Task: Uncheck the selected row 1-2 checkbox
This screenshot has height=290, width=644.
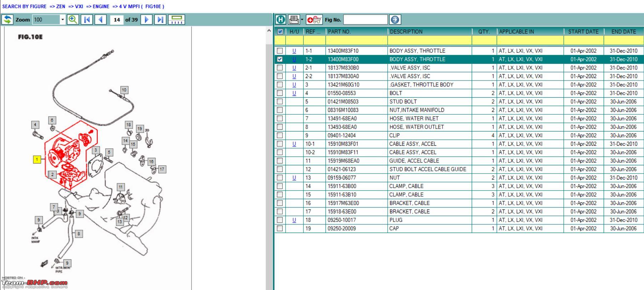Action: [280, 59]
